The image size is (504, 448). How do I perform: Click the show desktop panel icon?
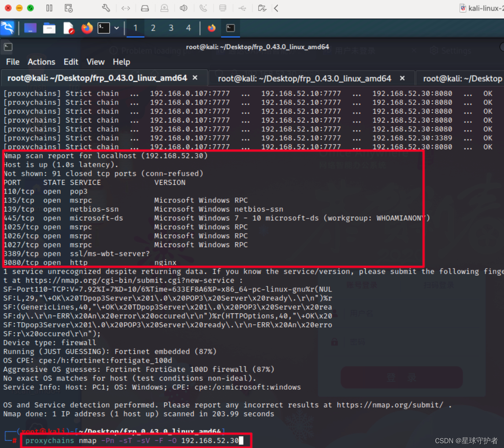pos(30,28)
